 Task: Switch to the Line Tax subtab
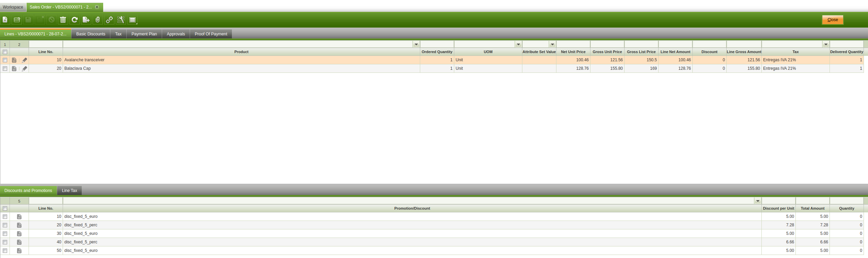click(69, 191)
